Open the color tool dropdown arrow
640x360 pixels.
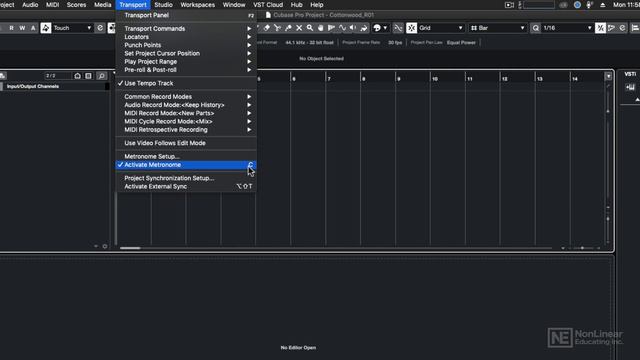(x=385, y=28)
